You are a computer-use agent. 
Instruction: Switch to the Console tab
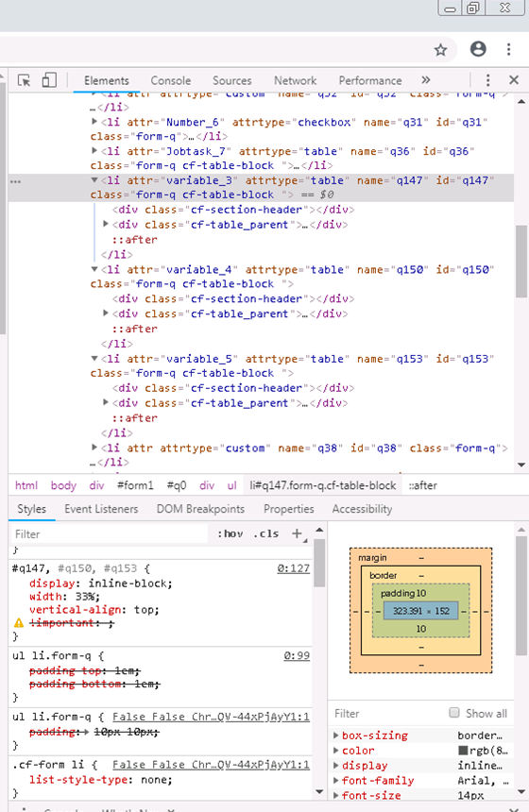pyautogui.click(x=170, y=81)
